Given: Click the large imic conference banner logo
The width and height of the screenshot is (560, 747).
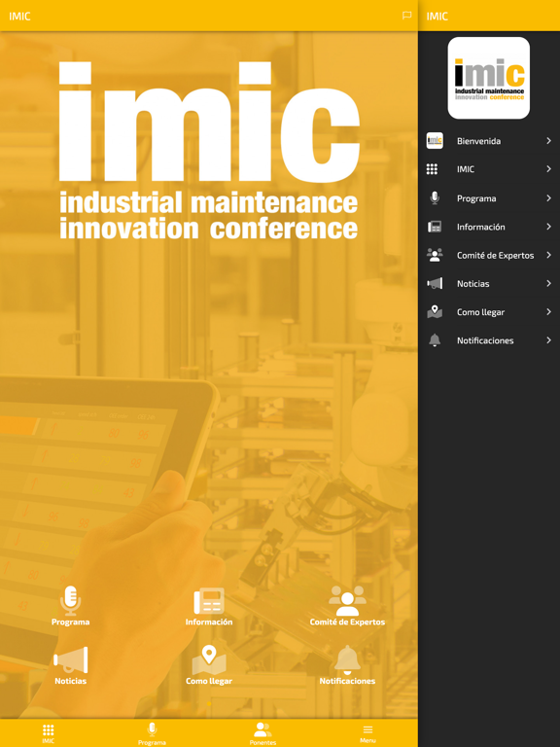Looking at the screenshot, I should point(209,150).
